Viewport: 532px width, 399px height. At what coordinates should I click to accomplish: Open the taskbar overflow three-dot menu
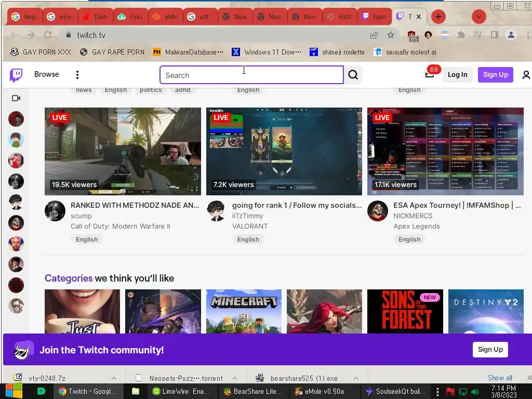click(x=437, y=392)
